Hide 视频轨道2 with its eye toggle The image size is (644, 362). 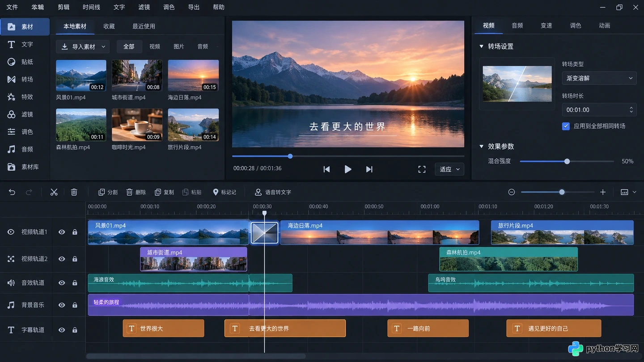(x=62, y=259)
